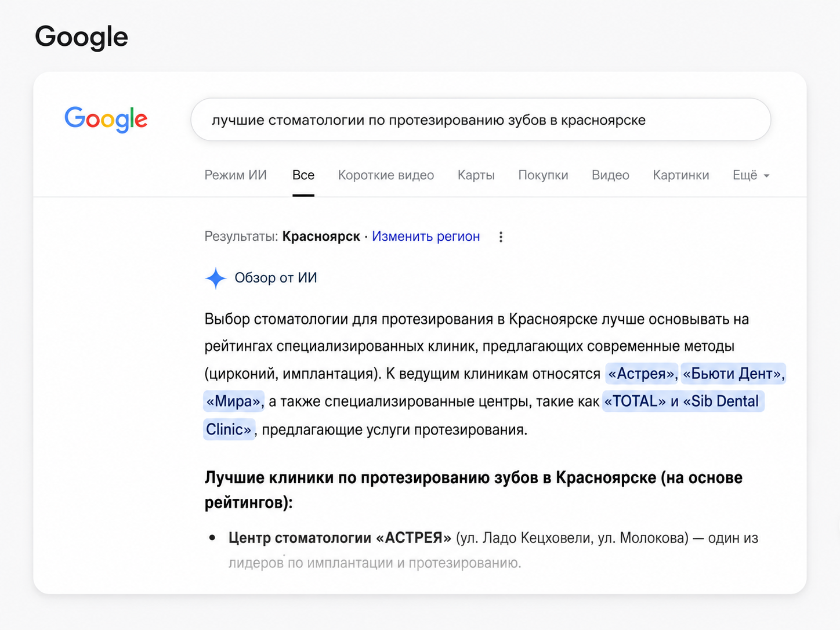Click the blue AI overview sparkle icon

pos(215,278)
